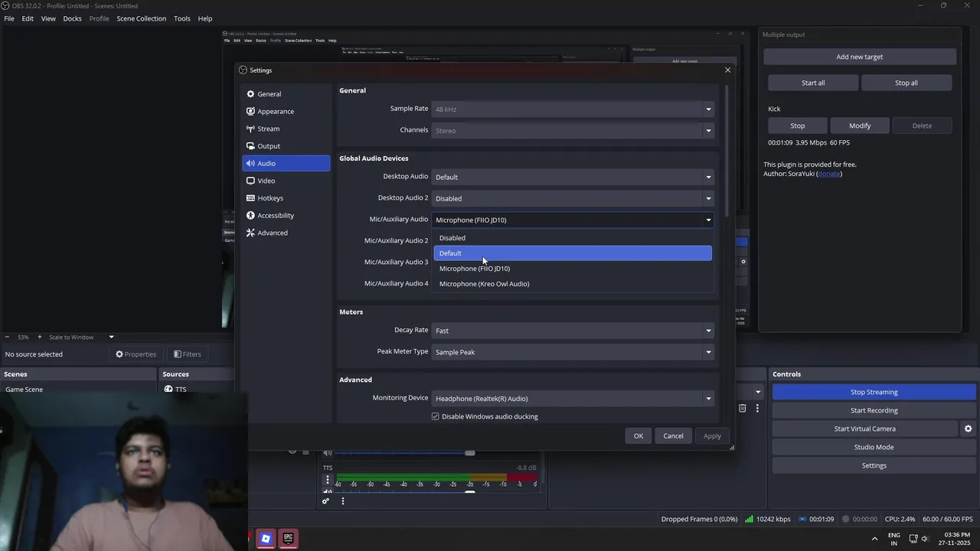Open Decay Rate dropdown
The image size is (980, 551).
tap(573, 331)
